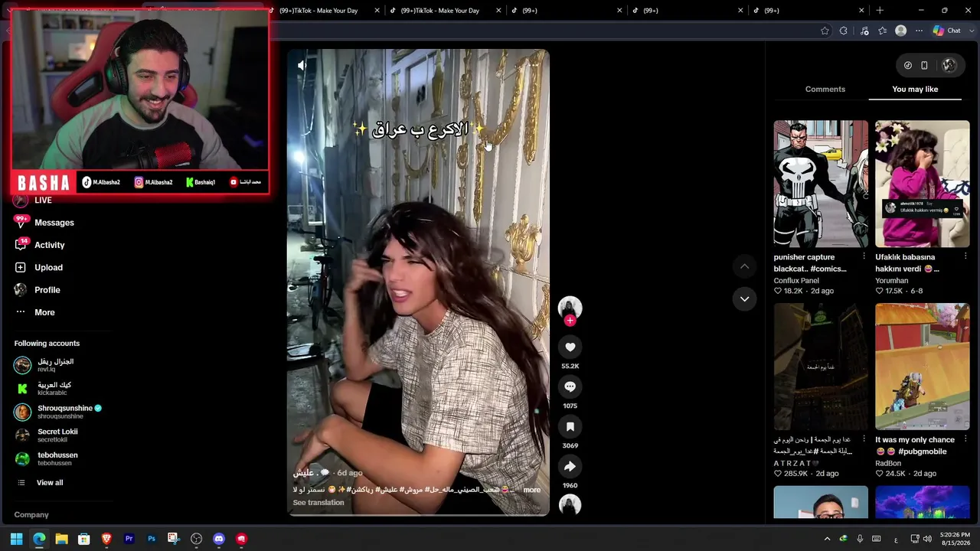Image resolution: width=980 pixels, height=551 pixels.
Task: Open the taskbar clock and date
Action: (954, 539)
